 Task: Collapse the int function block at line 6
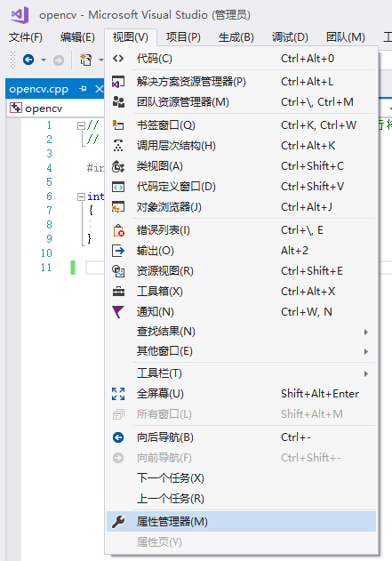(x=81, y=196)
